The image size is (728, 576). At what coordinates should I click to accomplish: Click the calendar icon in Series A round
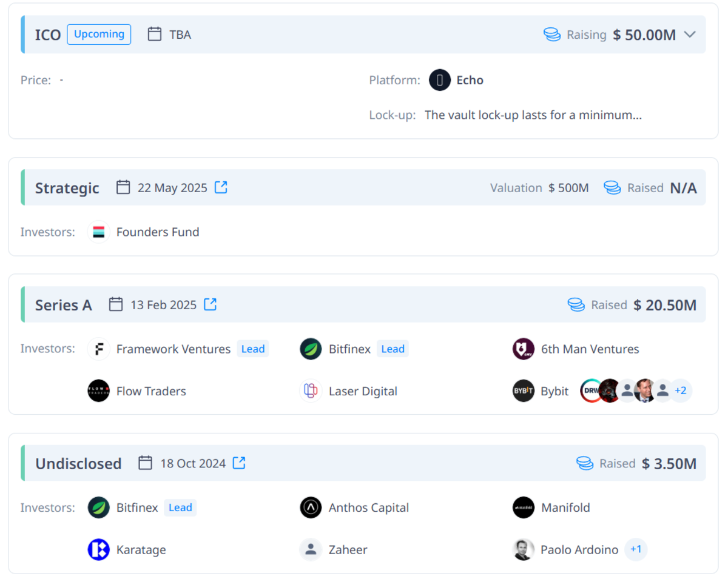coord(116,304)
